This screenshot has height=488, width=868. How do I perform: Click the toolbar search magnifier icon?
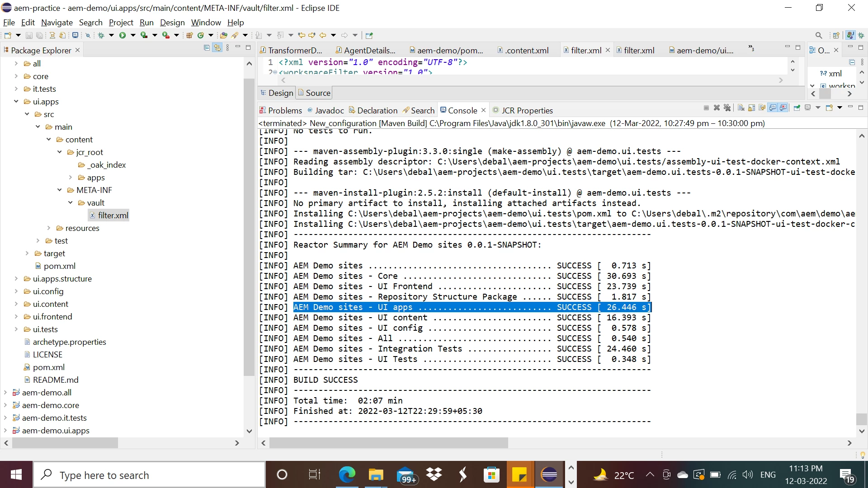tap(818, 35)
